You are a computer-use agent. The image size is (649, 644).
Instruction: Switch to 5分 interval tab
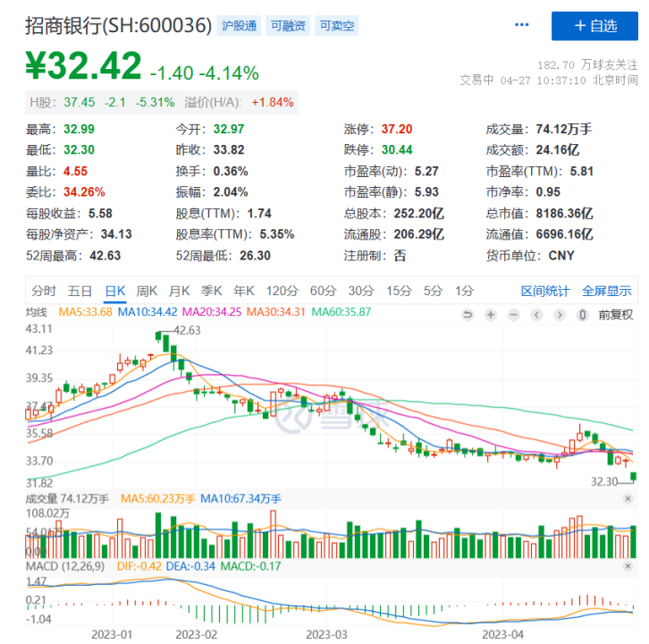tap(434, 292)
